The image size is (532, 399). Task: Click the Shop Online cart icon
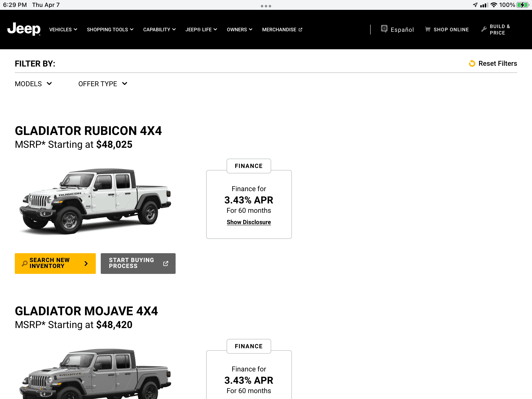[x=428, y=29]
